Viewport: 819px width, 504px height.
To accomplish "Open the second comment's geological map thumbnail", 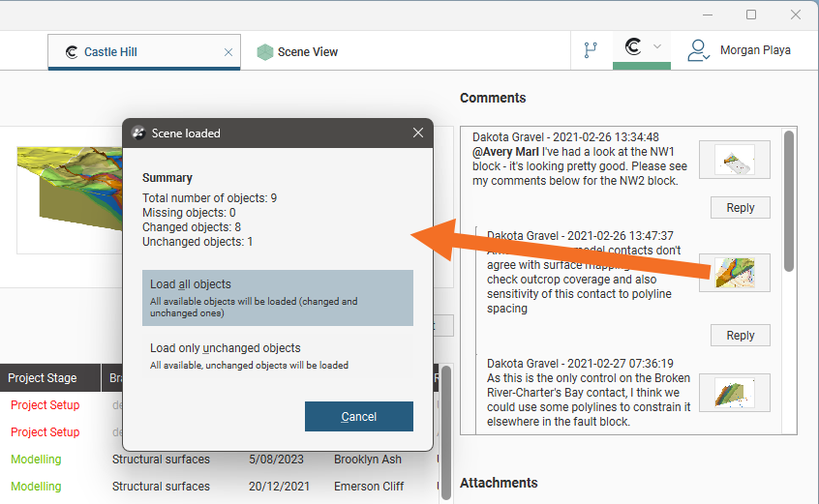I will (741, 274).
